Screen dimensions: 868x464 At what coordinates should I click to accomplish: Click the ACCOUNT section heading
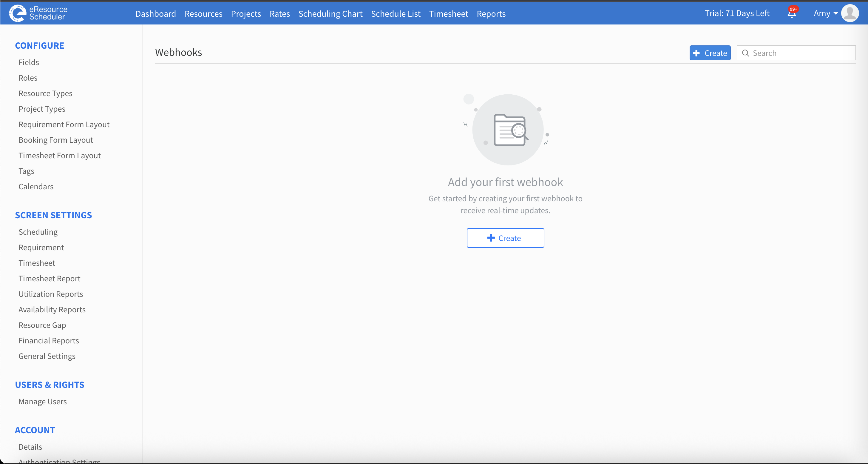[35, 430]
